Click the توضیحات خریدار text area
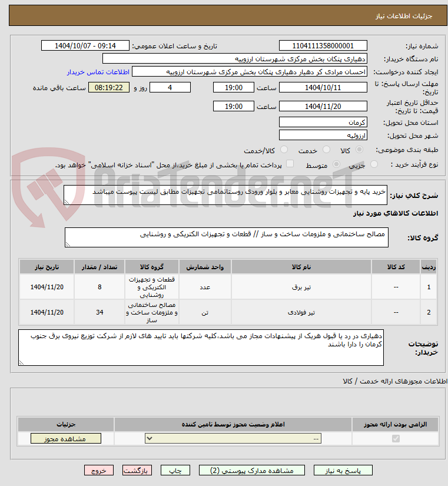 [201, 348]
